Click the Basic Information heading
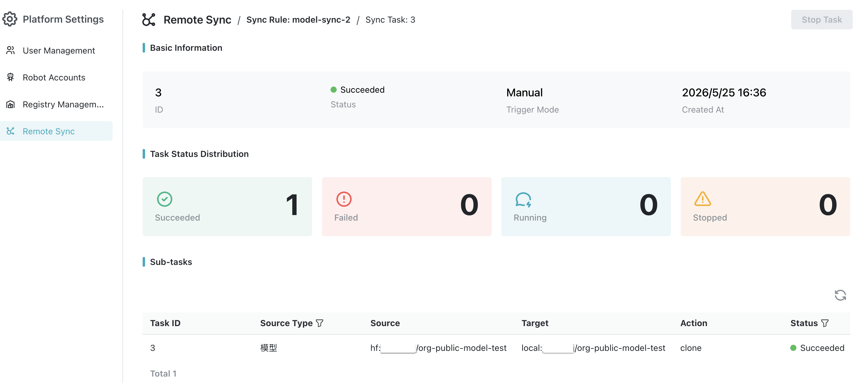868x383 pixels. pyautogui.click(x=186, y=48)
